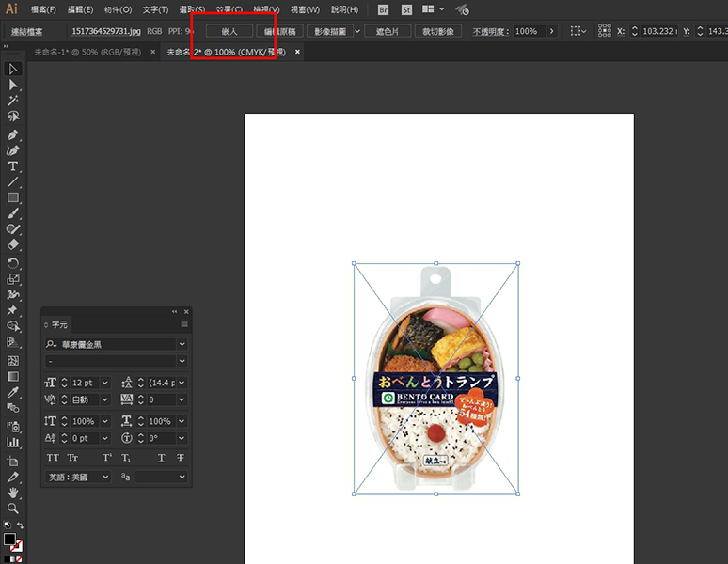Choose the Artboard tool
728x564 pixels.
[13, 461]
